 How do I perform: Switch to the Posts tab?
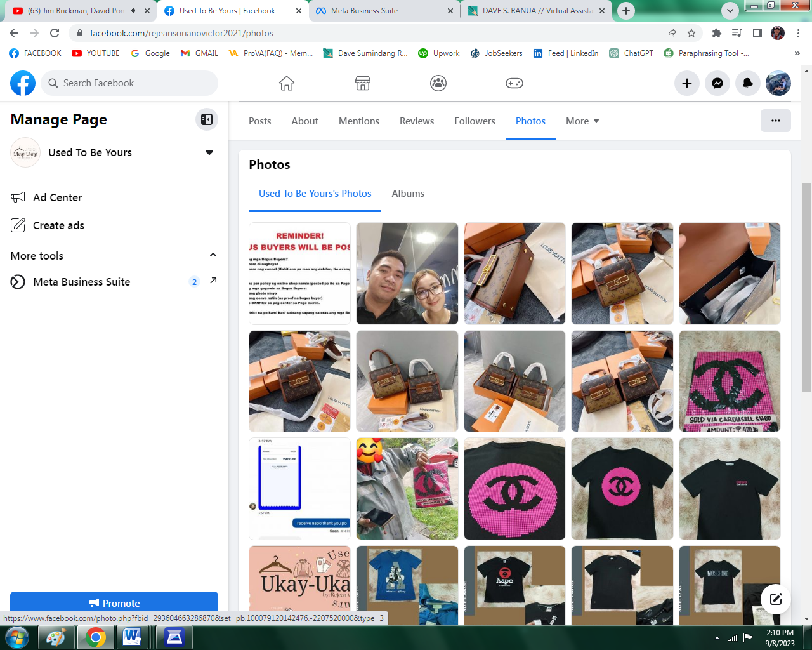coord(260,121)
